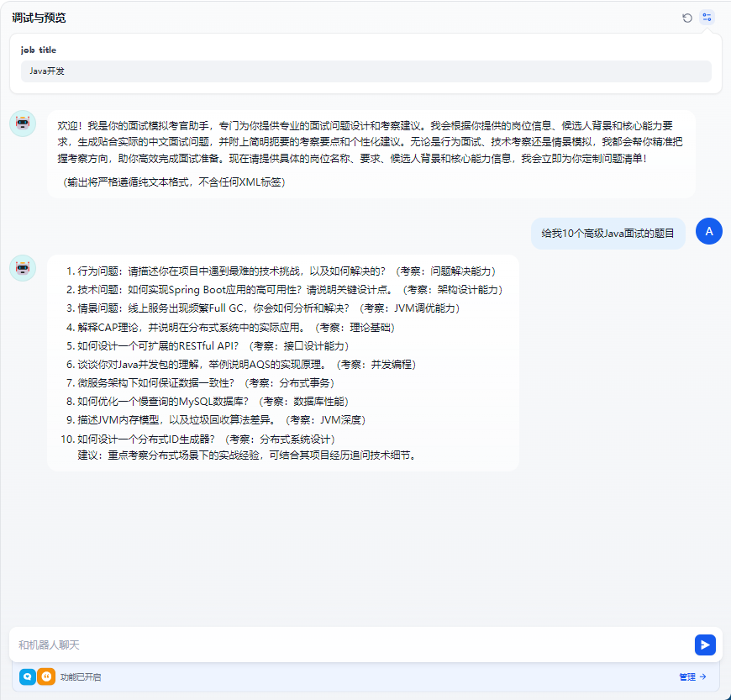Click the restart conversation refresh icon
The image size is (731, 700).
pyautogui.click(x=686, y=18)
